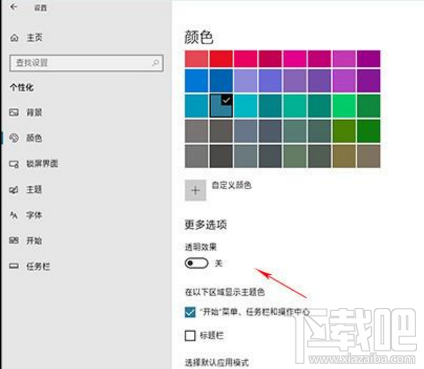
Task: Open the 开始 start settings section
Action: click(x=26, y=240)
